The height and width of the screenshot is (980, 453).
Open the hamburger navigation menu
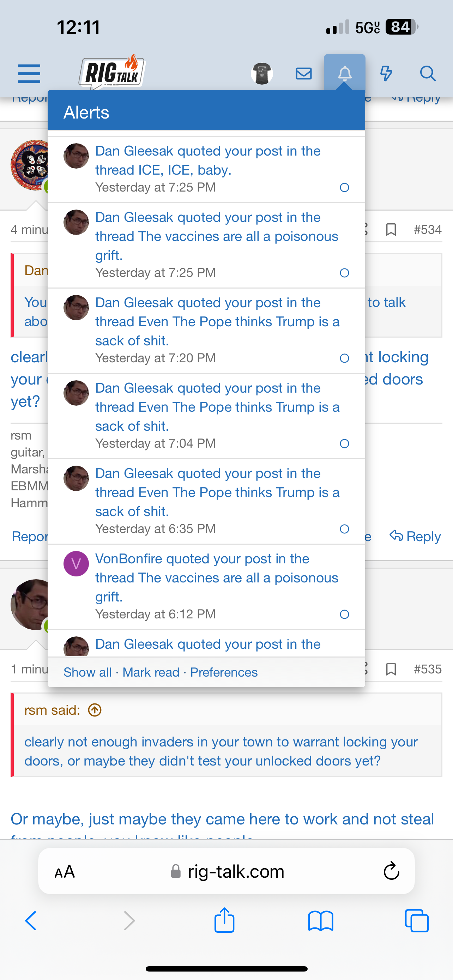(29, 73)
